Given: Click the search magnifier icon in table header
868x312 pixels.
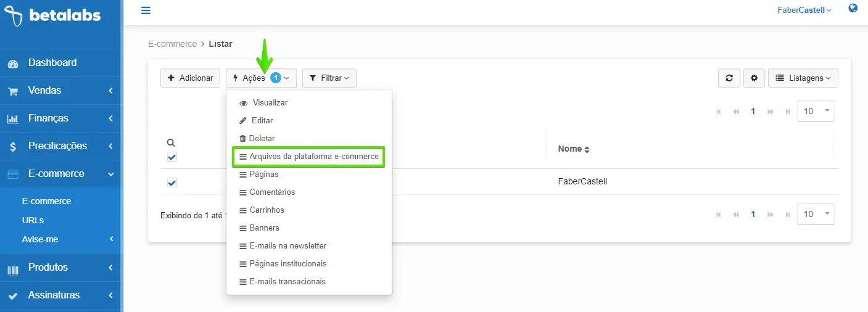Looking at the screenshot, I should tap(172, 142).
